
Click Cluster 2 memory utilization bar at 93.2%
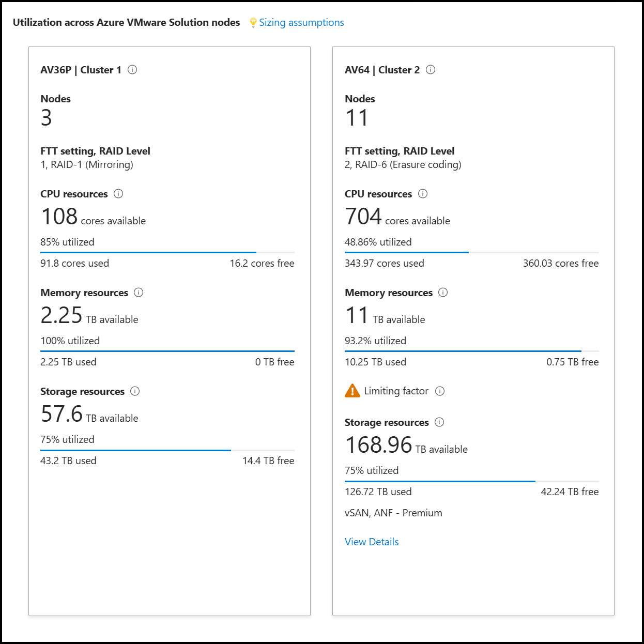coord(471,351)
